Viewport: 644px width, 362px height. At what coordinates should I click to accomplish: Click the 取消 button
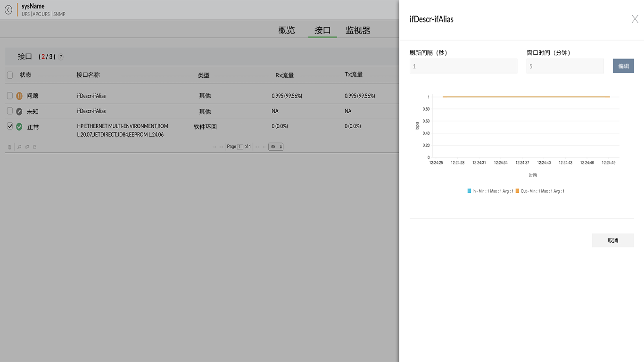click(x=612, y=240)
